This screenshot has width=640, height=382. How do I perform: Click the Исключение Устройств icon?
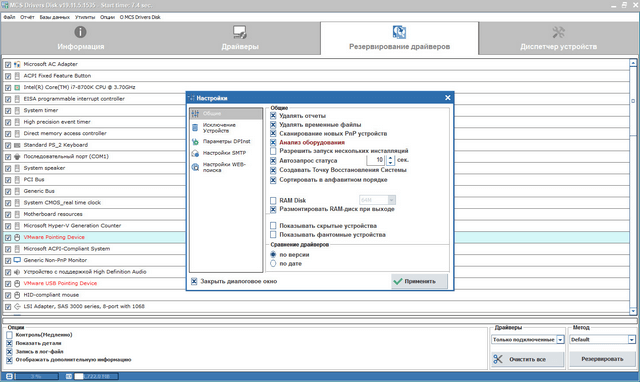coord(195,128)
